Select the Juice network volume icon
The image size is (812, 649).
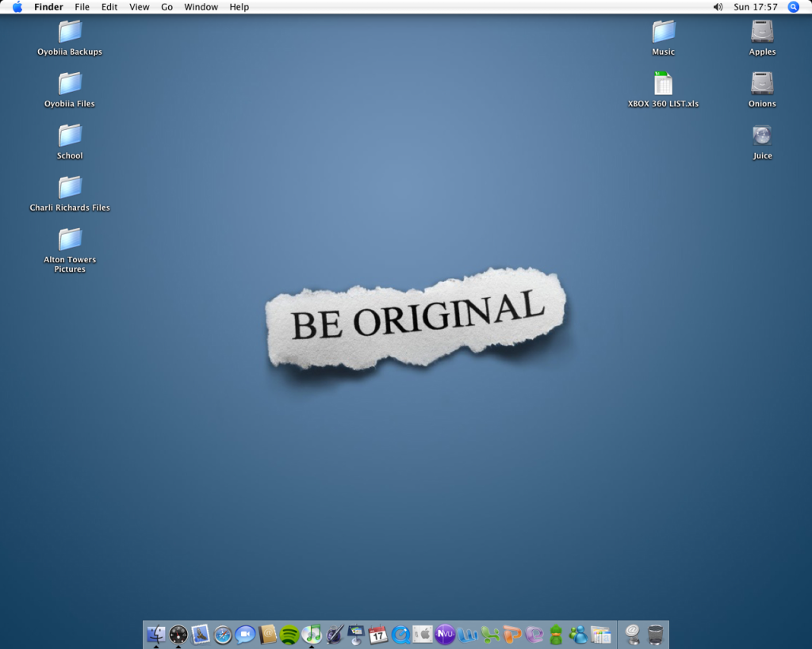pyautogui.click(x=762, y=142)
